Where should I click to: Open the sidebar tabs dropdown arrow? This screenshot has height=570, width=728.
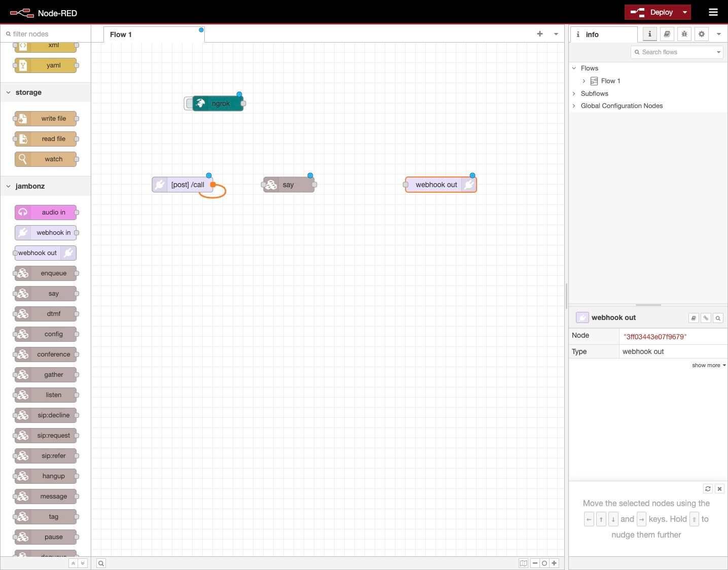tap(719, 34)
